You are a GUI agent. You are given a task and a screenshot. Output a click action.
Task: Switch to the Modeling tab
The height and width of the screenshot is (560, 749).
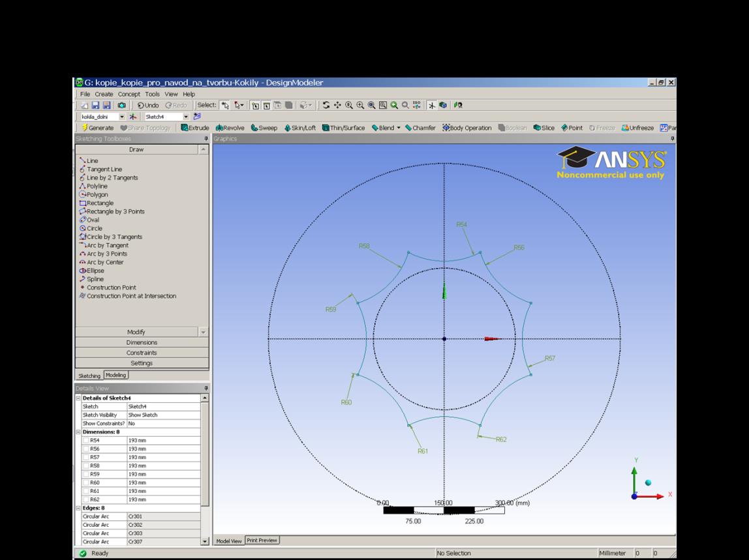115,376
